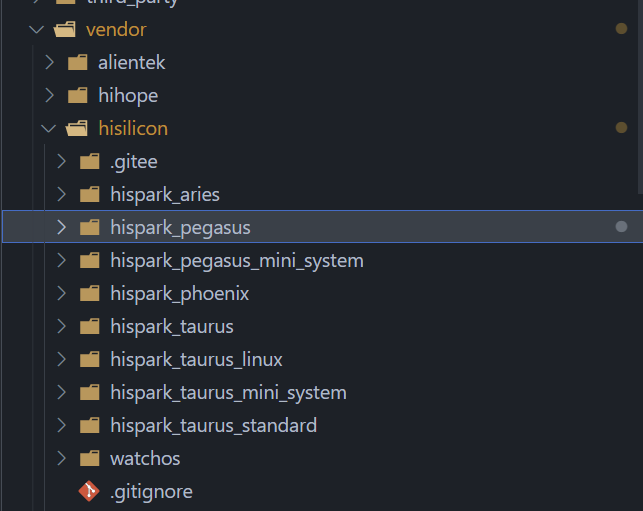The image size is (643, 511).
Task: Collapse the hisilicon folder chevron
Action: coord(48,129)
